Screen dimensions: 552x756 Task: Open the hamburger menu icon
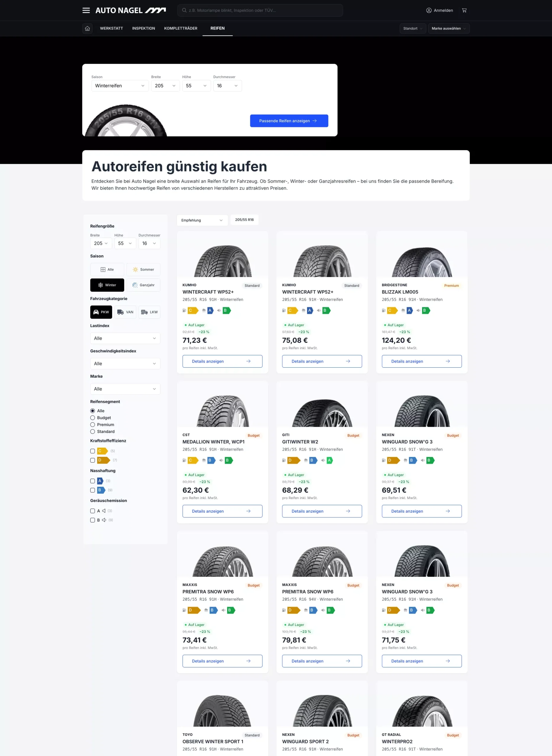[x=86, y=10]
